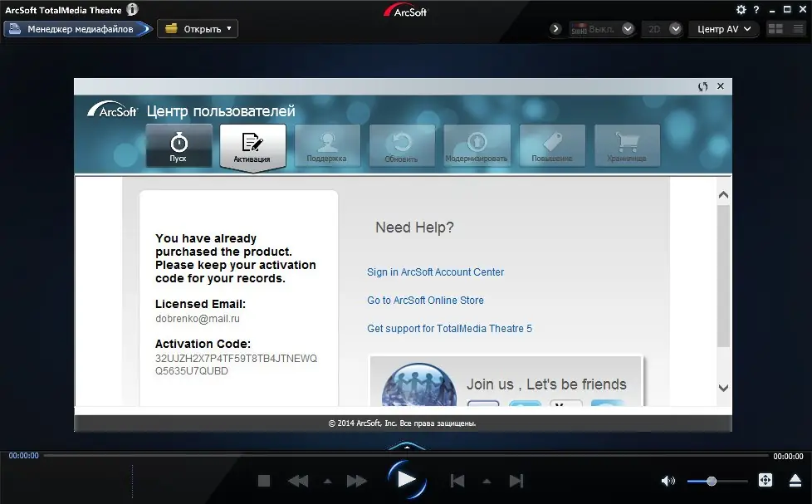
Task: Select the Хранилище shopping cart tab
Action: [627, 145]
